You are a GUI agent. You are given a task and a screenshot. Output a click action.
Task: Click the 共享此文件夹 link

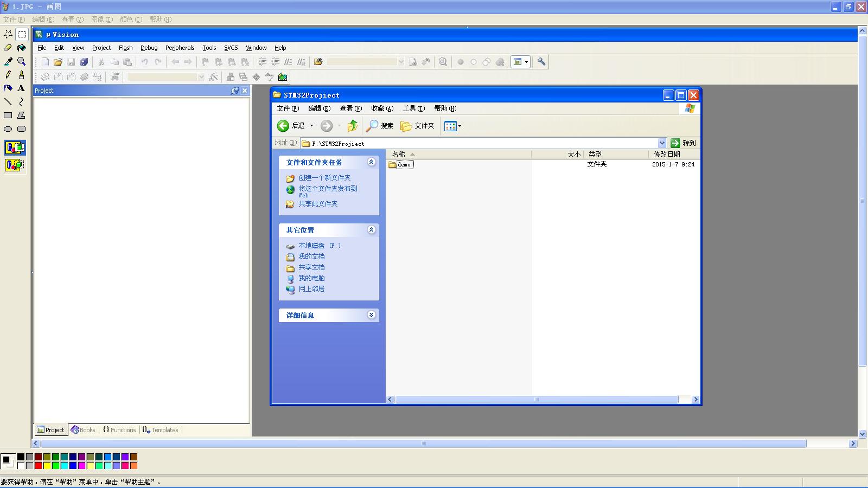318,204
